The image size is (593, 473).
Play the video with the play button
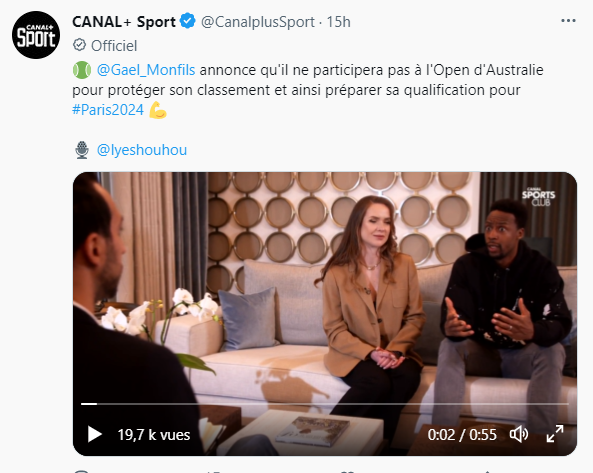(x=95, y=434)
